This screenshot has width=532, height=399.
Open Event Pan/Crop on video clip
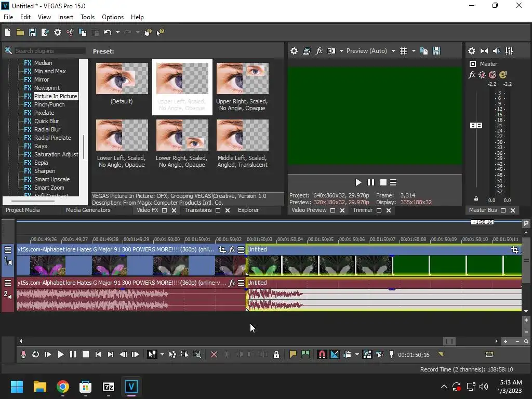click(x=222, y=250)
